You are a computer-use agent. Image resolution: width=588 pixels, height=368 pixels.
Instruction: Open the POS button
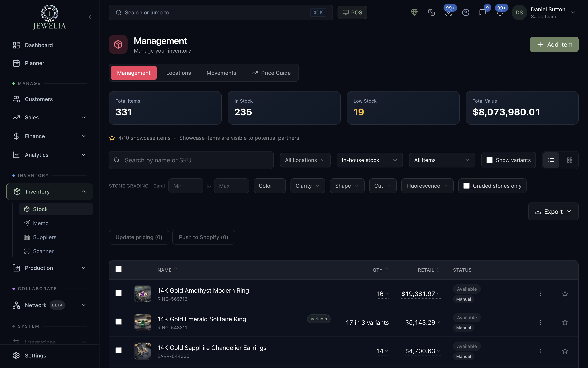(x=352, y=12)
